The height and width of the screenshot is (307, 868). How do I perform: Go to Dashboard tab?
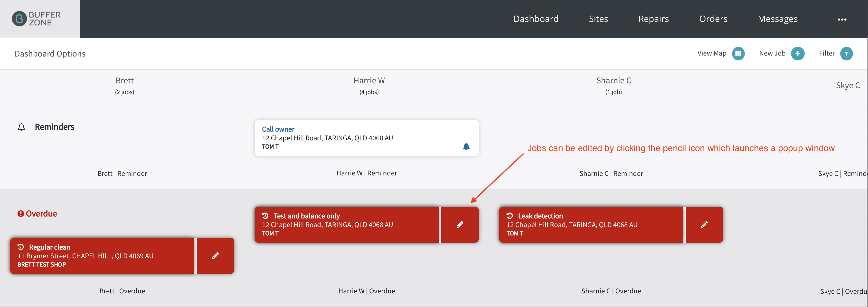pos(536,19)
